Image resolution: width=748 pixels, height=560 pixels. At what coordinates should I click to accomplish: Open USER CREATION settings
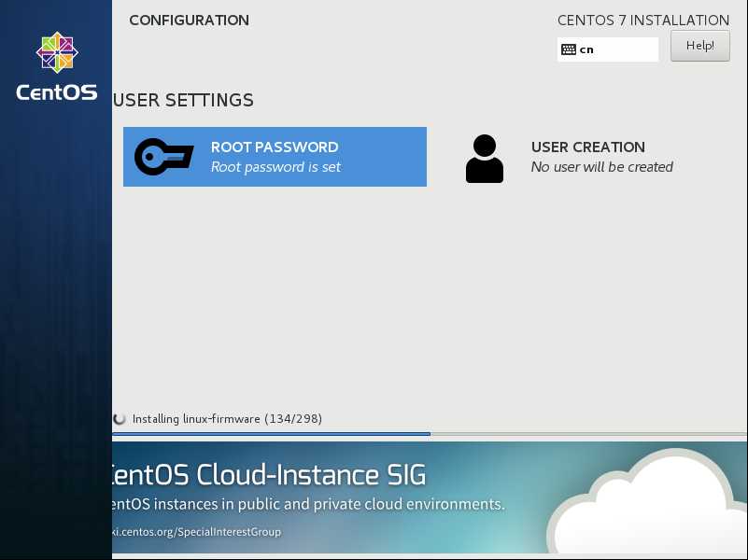587,147
